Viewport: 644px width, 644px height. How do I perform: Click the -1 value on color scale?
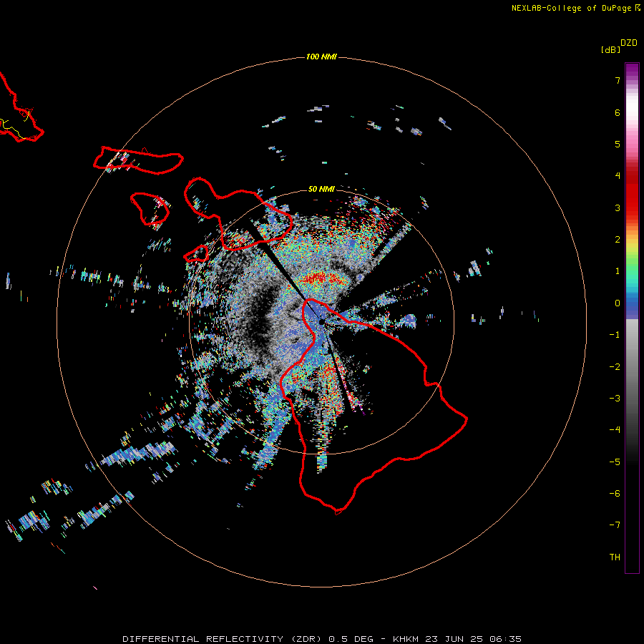[615, 335]
